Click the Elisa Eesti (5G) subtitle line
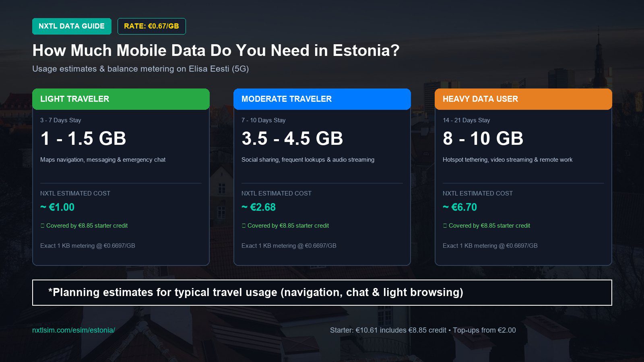Viewport: 644px width, 362px height. 140,69
